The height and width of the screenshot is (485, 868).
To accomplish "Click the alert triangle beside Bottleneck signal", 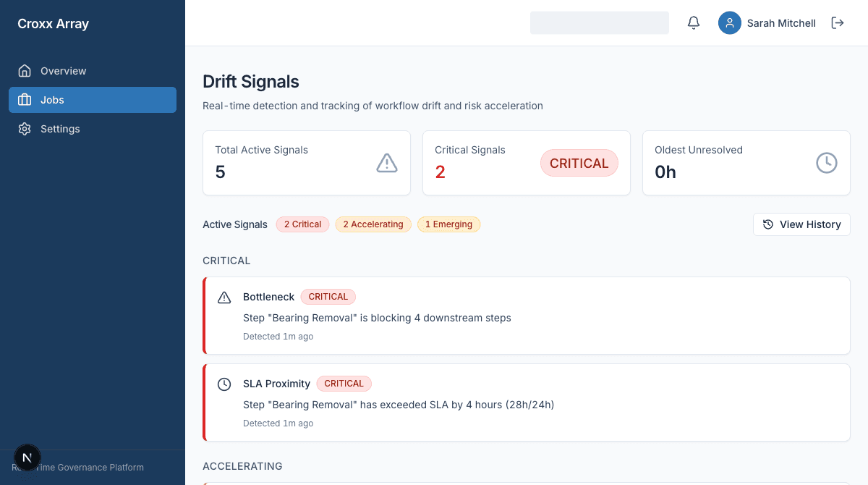I will pos(224,297).
